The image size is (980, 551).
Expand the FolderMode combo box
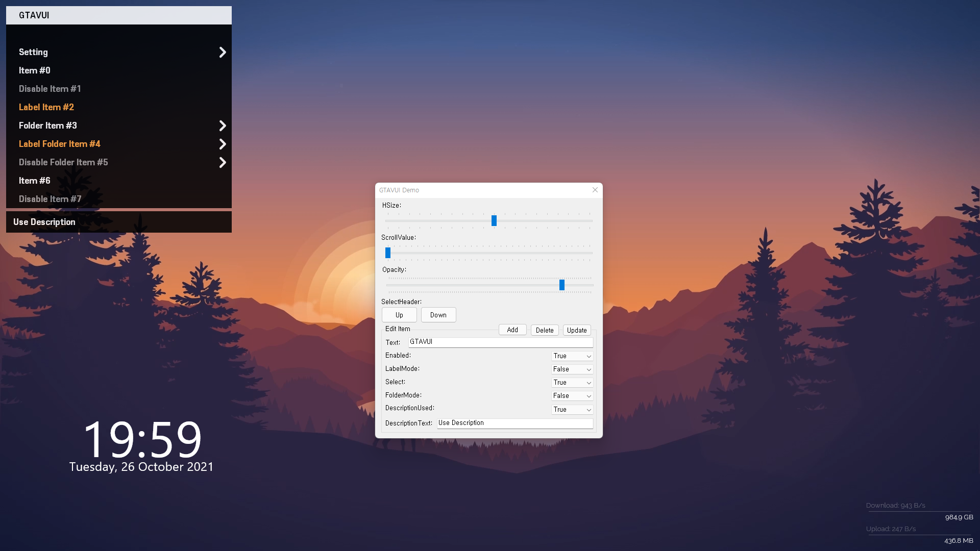click(x=572, y=396)
